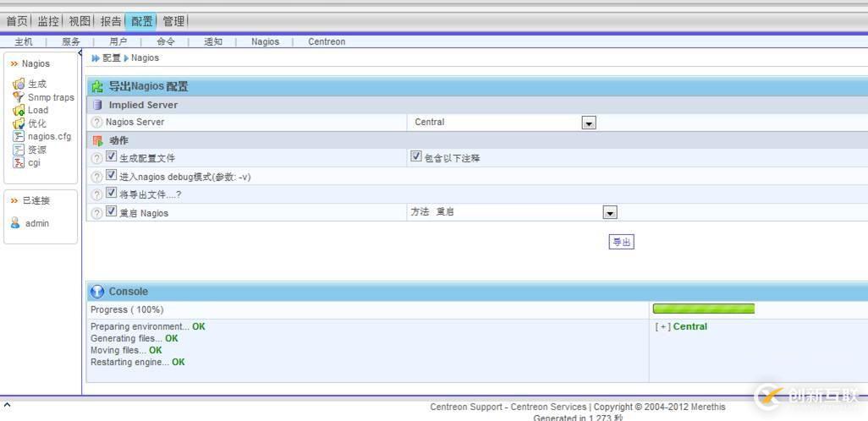
Task: Click the 导出Nagios配置 puzzle icon
Action: pos(97,86)
